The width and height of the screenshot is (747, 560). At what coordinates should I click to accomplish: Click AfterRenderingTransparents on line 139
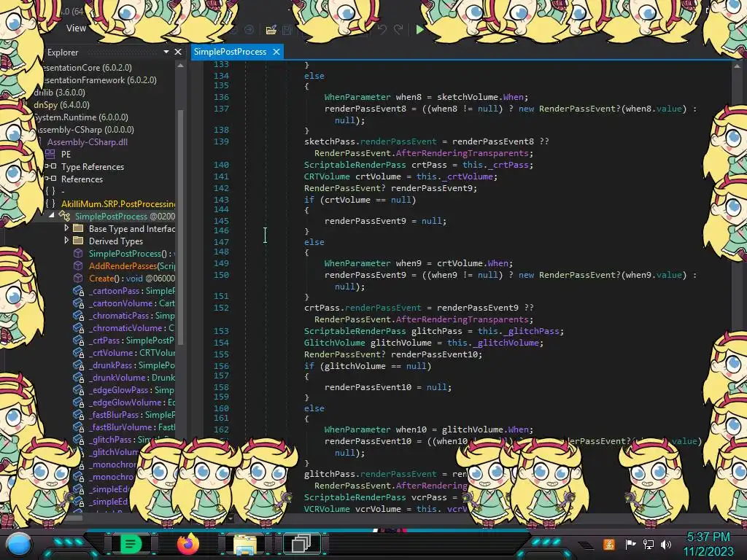tap(462, 153)
